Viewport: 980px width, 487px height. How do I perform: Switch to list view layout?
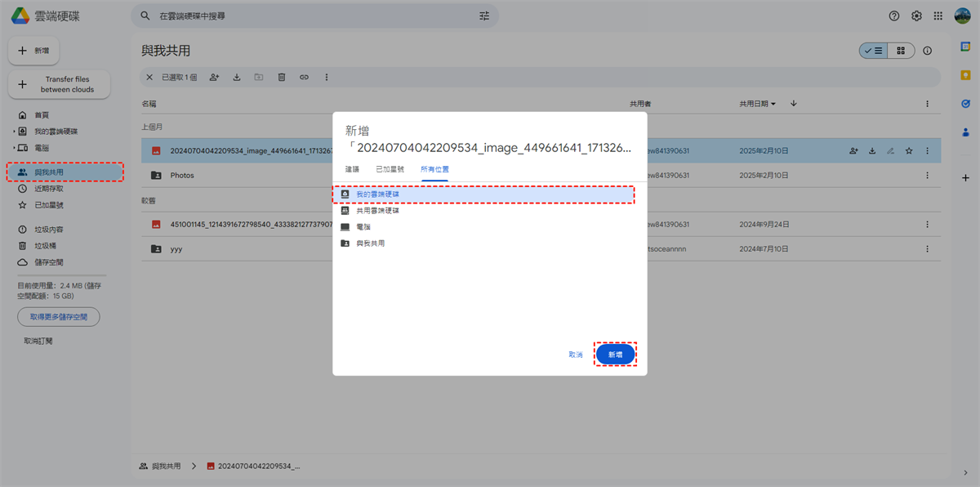873,51
